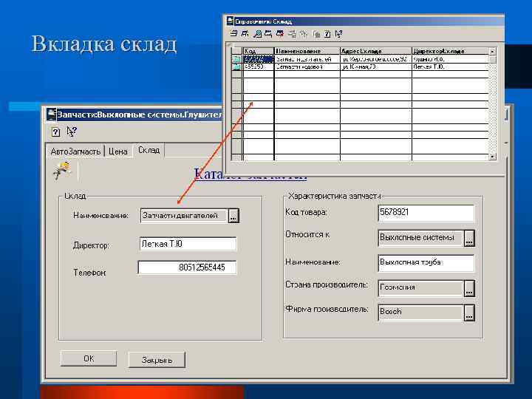Switch to the АвтоЗапчасть tab
The image size is (532, 399).
coord(75,151)
